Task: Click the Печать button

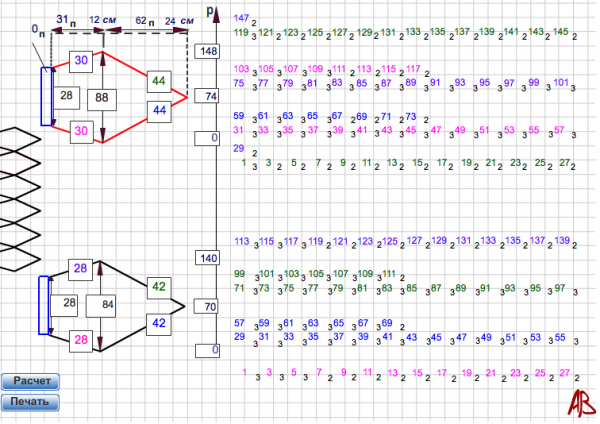Action: coord(31,402)
